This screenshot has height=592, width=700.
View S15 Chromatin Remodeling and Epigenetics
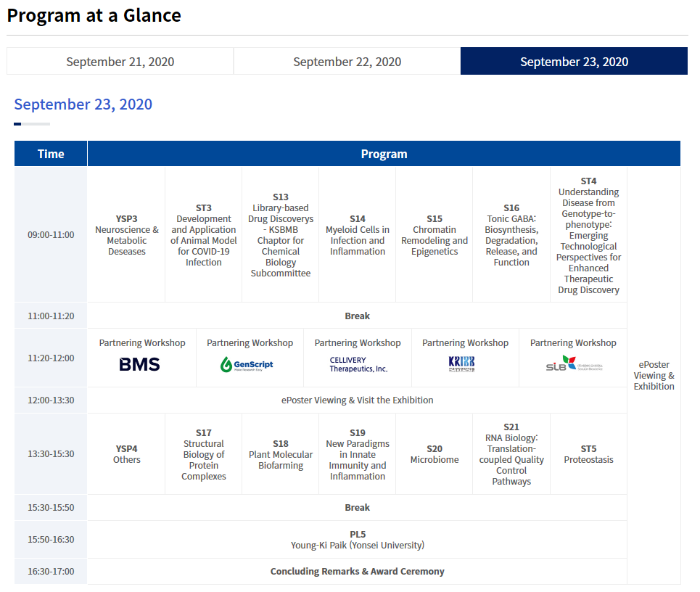(435, 235)
